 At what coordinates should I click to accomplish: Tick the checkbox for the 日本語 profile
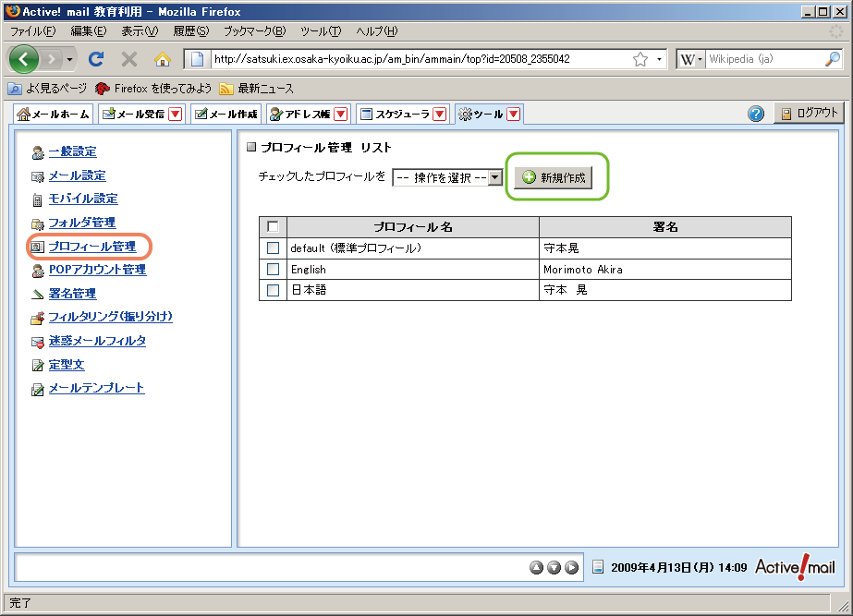(x=273, y=290)
